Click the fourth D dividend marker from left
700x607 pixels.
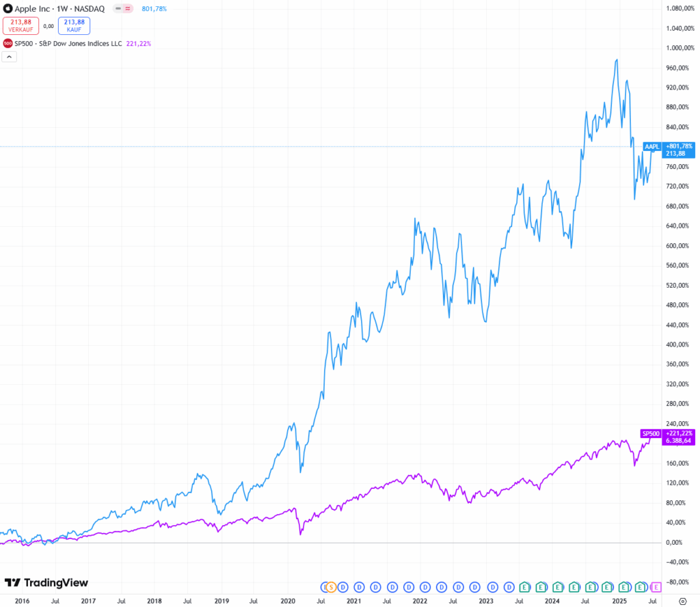click(392, 587)
